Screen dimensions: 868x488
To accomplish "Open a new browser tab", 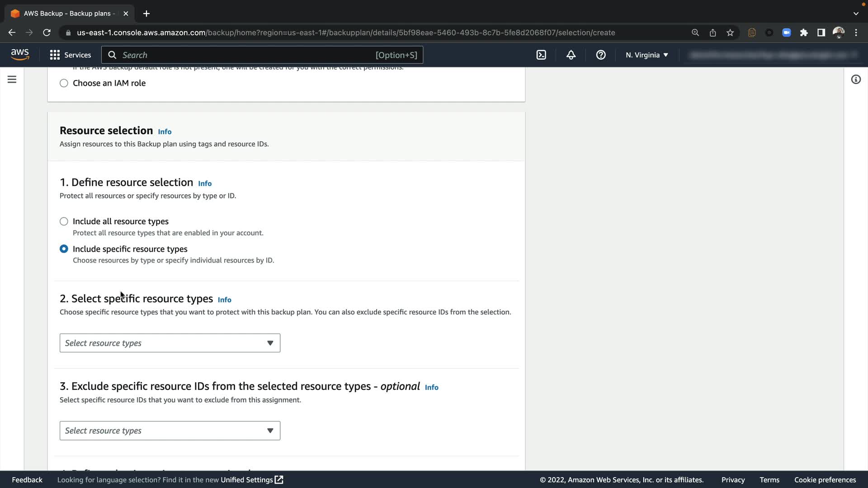I will 146,14.
